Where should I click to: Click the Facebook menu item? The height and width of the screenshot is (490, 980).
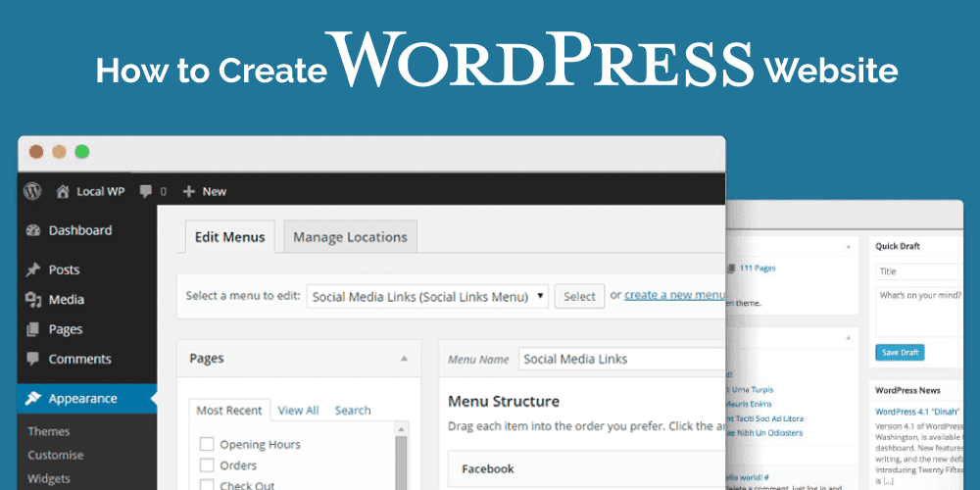click(x=587, y=468)
